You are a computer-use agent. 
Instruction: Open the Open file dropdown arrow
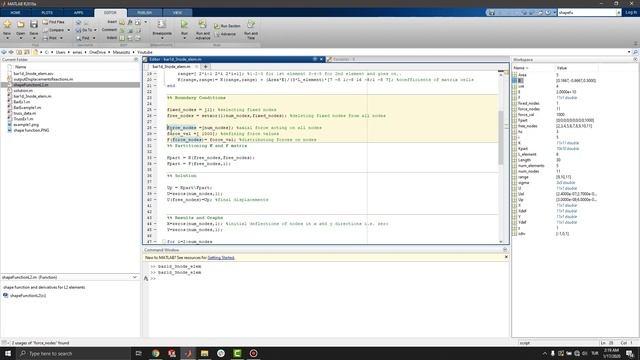20,38
